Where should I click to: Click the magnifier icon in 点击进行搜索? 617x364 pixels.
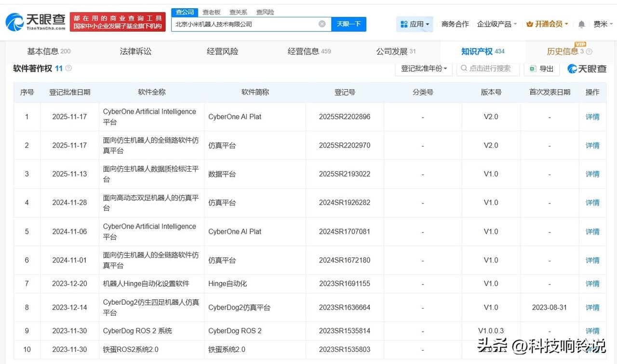(x=464, y=68)
